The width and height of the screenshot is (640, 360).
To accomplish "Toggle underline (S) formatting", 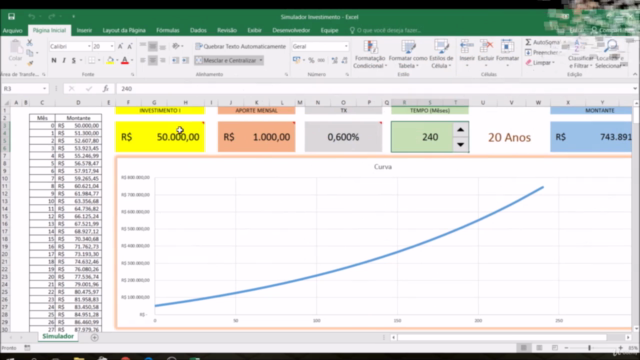I will 73,60.
